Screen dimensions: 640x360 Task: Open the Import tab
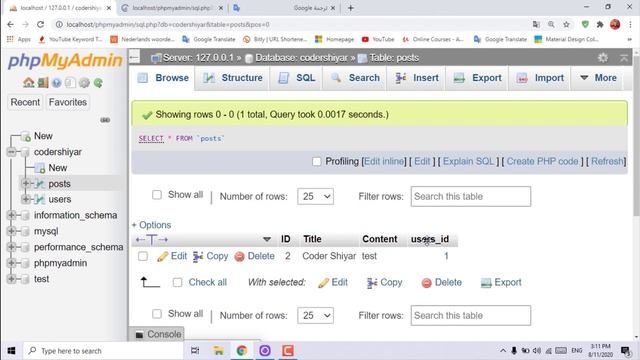pos(540,78)
